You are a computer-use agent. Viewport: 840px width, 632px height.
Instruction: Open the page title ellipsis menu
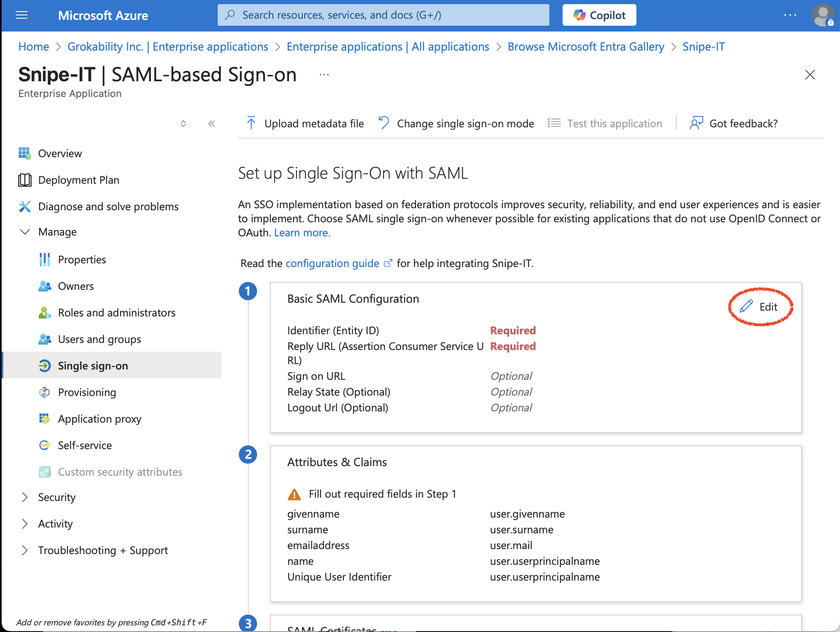324,75
